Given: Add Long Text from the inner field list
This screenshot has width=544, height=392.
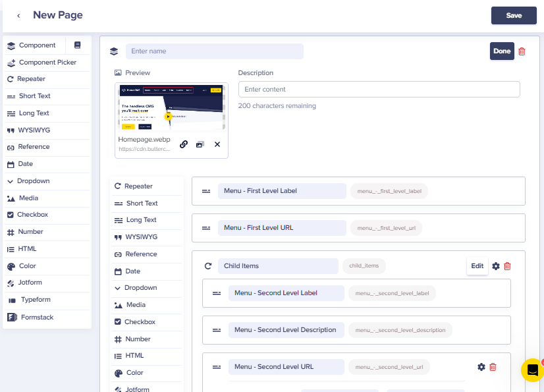Looking at the screenshot, I should [x=147, y=220].
